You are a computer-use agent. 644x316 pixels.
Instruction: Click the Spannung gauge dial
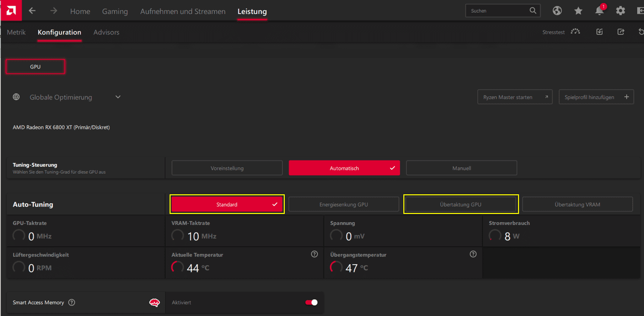[336, 236]
